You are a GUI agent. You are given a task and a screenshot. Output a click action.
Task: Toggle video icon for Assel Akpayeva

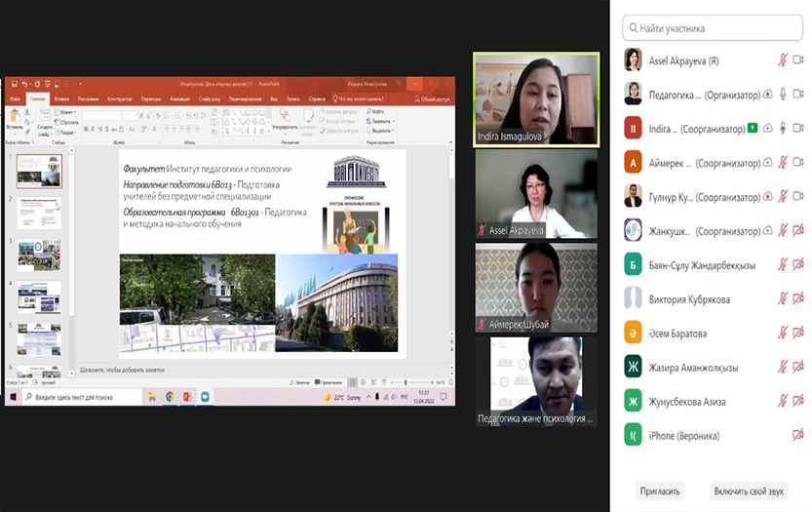(x=798, y=60)
